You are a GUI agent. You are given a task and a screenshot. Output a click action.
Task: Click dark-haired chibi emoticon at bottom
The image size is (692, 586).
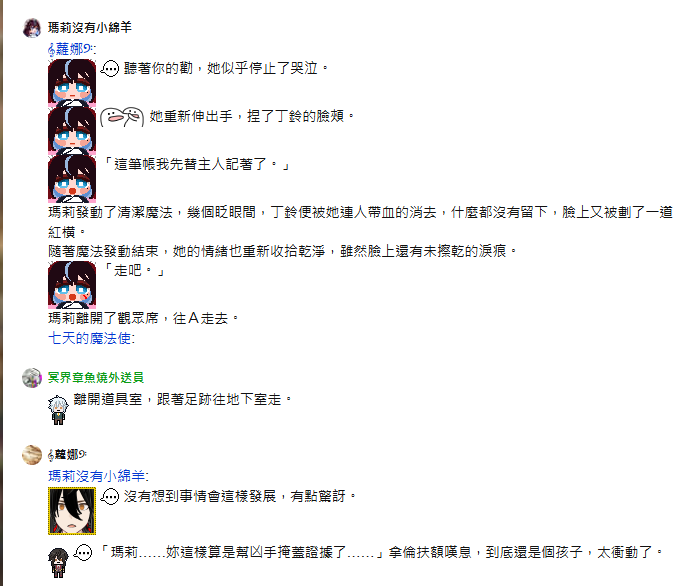(58, 562)
